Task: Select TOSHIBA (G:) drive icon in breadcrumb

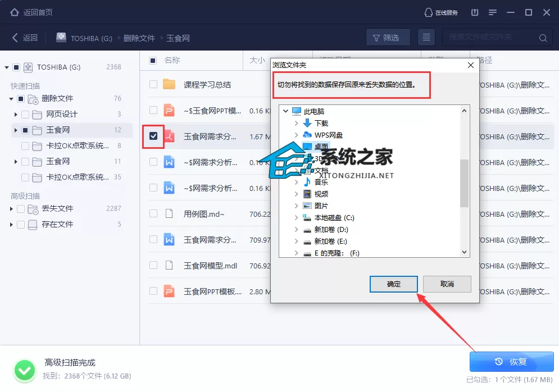Action: 61,38
